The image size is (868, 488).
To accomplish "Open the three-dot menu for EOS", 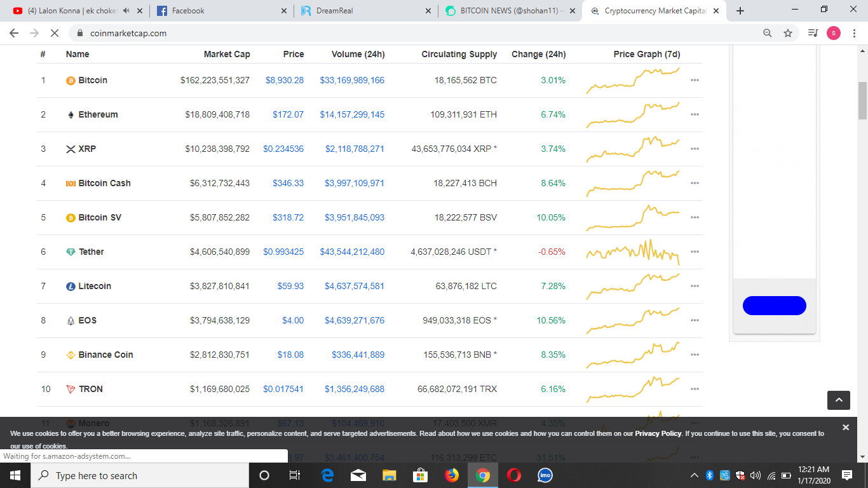I will pos(695,321).
